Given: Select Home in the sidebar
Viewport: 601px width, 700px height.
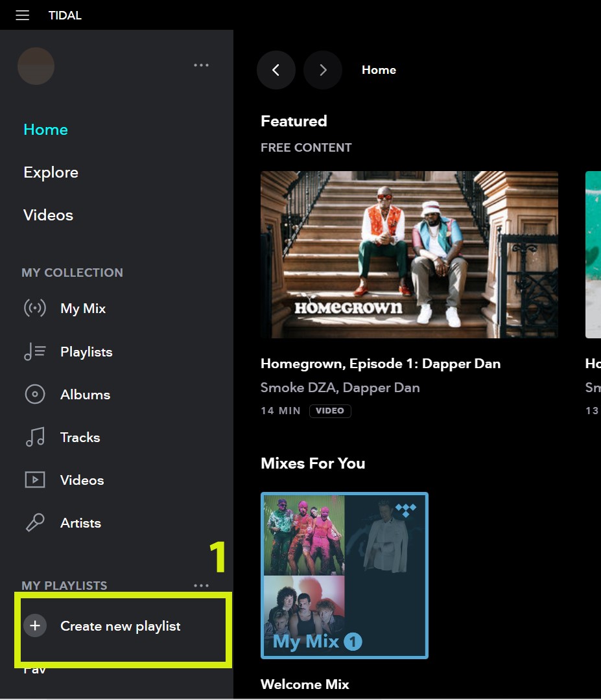Looking at the screenshot, I should click(x=45, y=130).
